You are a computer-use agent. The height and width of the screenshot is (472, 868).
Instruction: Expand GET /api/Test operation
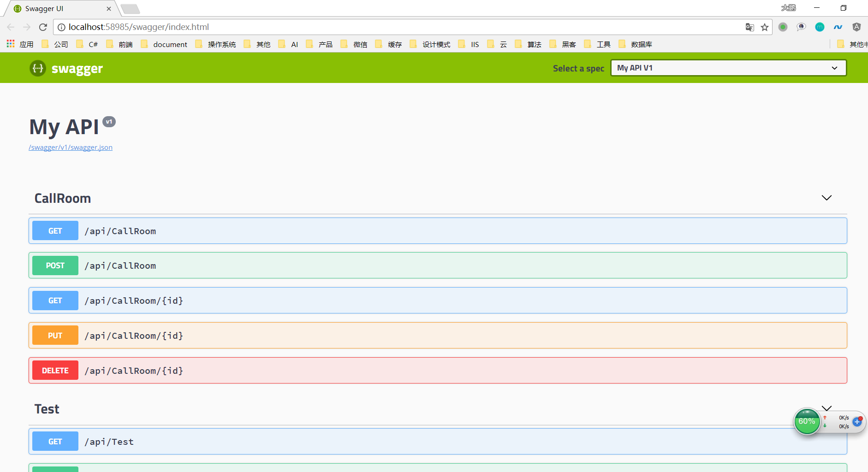click(x=438, y=442)
